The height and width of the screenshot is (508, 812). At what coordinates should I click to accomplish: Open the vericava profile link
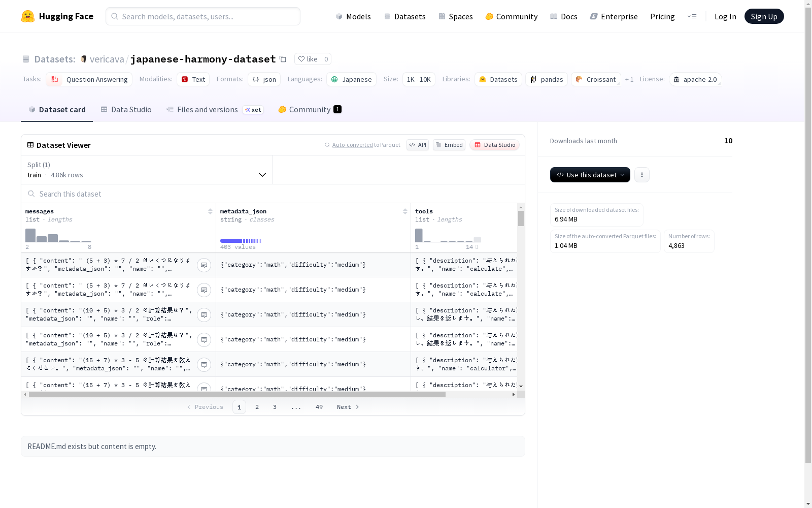(107, 59)
